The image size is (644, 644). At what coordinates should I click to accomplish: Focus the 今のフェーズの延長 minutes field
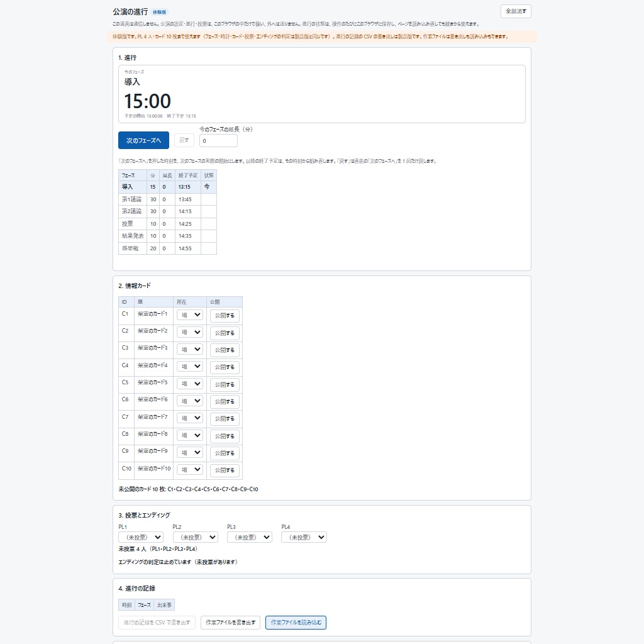(218, 140)
